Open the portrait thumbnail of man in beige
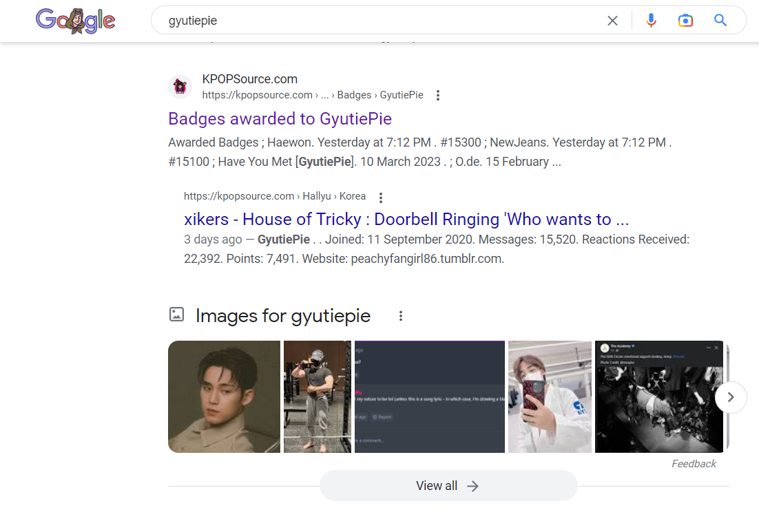The height and width of the screenshot is (532, 759). coord(224,396)
